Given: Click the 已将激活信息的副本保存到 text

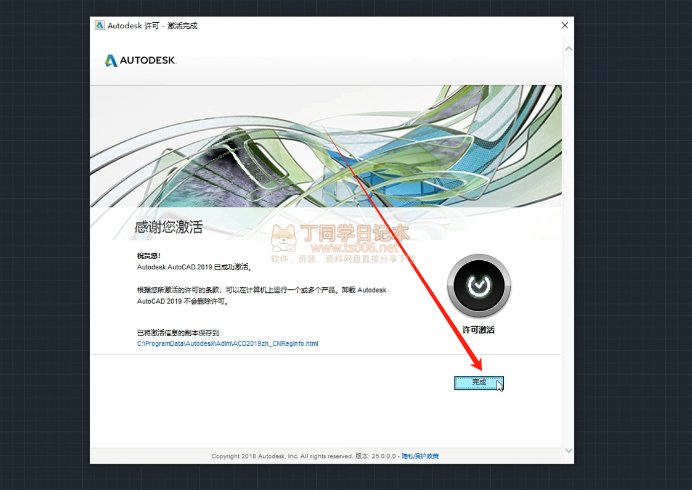Looking at the screenshot, I should 178,332.
